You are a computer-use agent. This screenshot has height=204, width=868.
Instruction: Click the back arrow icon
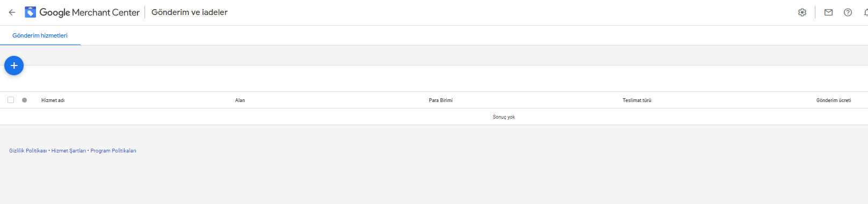pyautogui.click(x=12, y=12)
